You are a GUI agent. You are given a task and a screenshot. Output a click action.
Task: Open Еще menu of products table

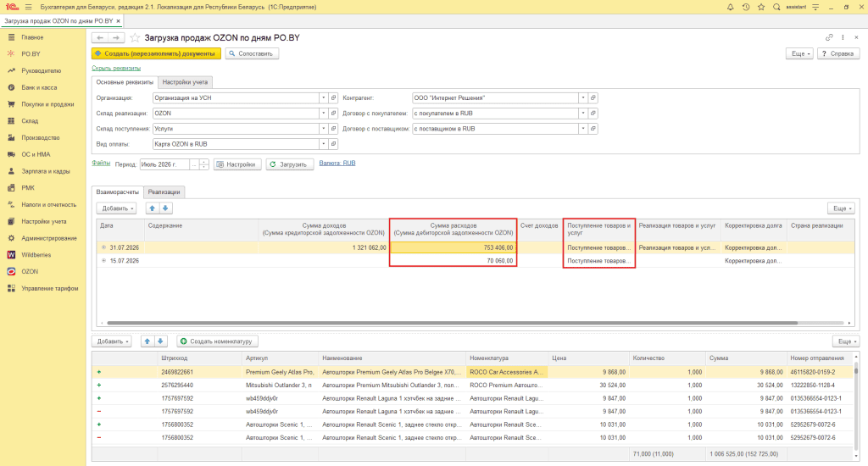pos(846,341)
